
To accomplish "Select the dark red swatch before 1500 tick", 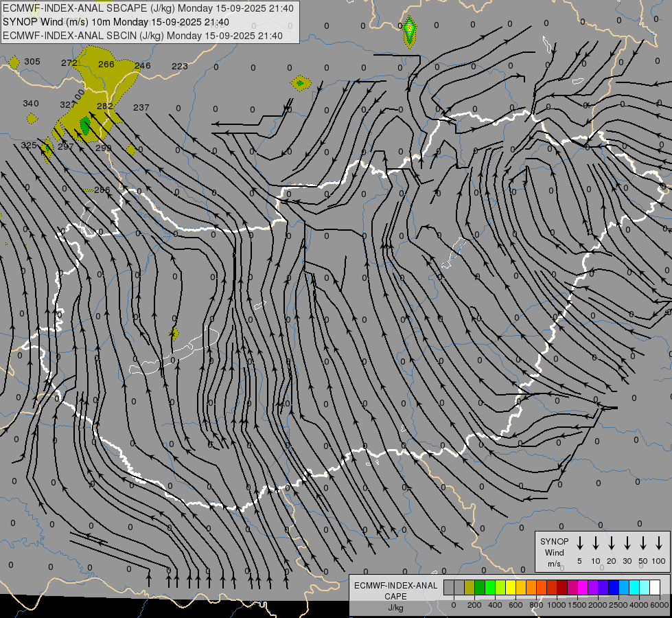I will 562,588.
